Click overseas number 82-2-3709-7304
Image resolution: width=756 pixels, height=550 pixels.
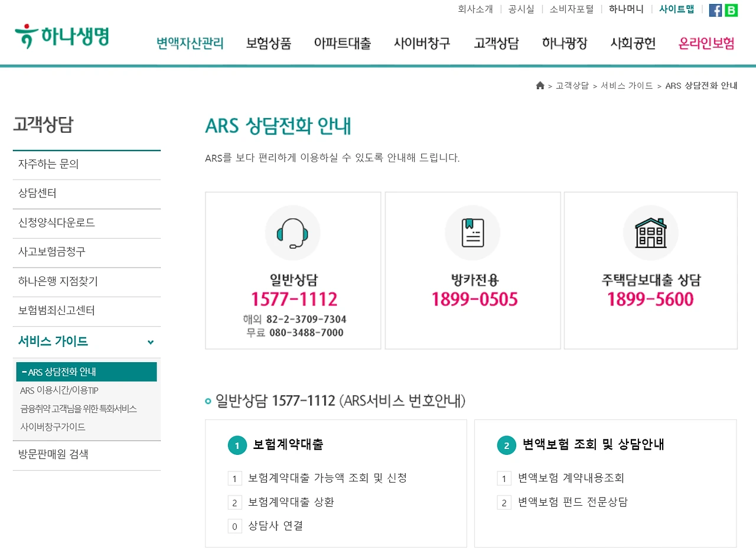click(307, 320)
